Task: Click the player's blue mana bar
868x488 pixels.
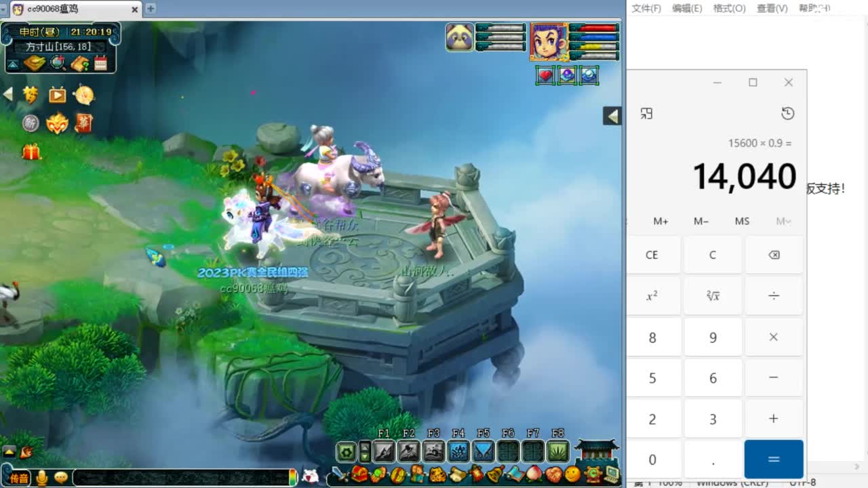Action: click(595, 38)
